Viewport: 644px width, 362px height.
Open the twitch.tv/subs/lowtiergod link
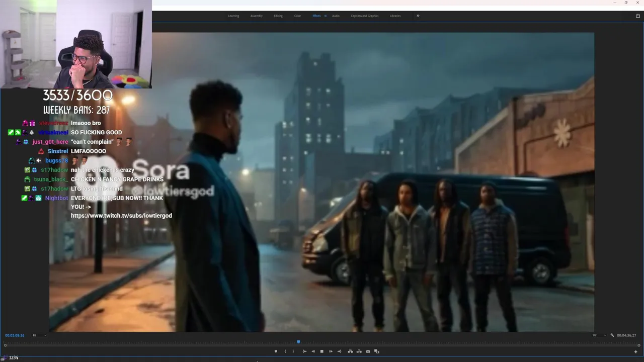[121, 216]
